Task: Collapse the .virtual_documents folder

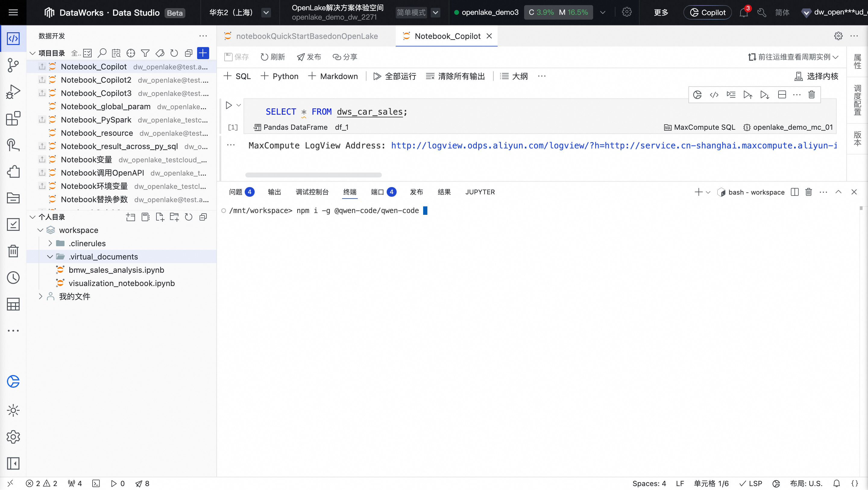Action: coord(51,257)
